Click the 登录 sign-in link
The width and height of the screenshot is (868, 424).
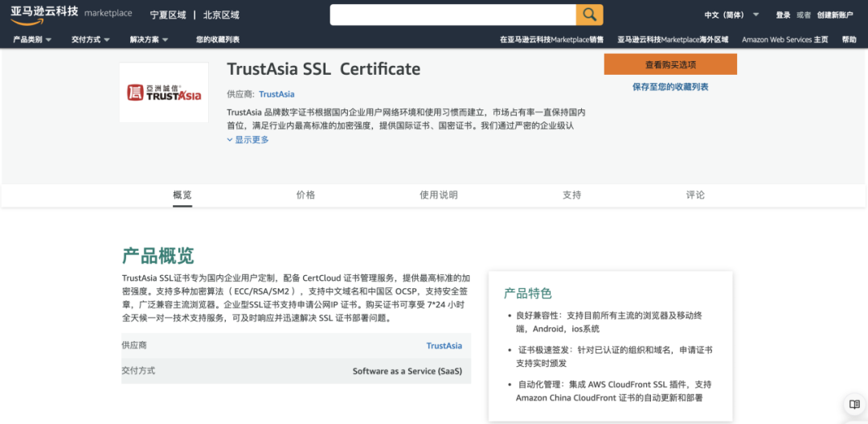(783, 15)
